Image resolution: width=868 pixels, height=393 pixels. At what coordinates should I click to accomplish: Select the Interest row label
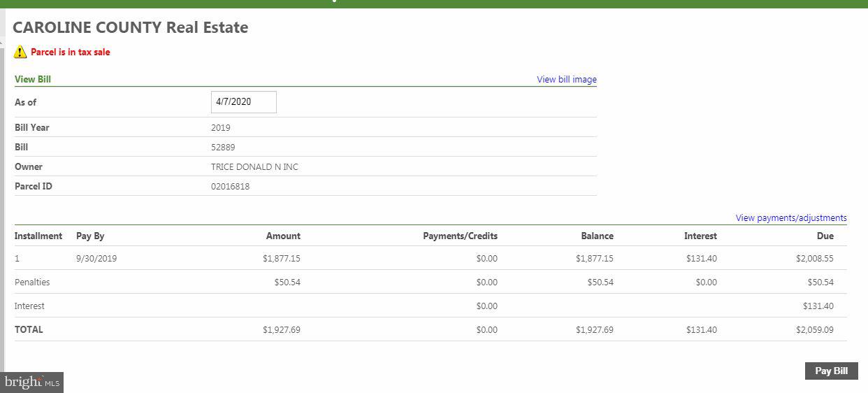click(29, 306)
